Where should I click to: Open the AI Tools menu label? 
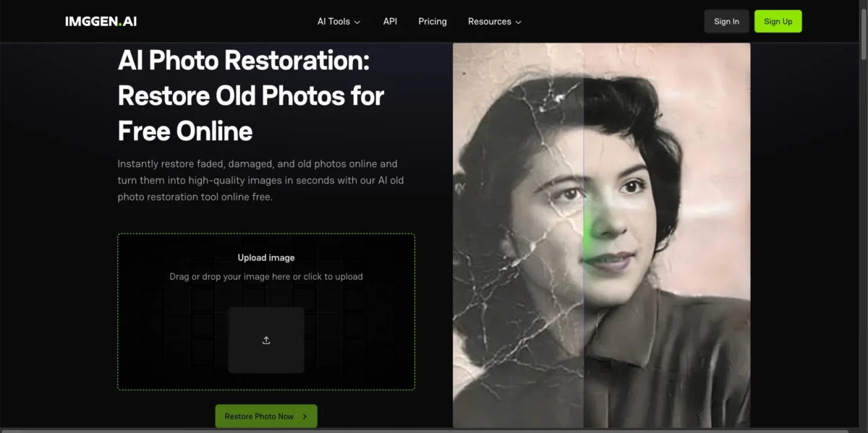pyautogui.click(x=333, y=22)
